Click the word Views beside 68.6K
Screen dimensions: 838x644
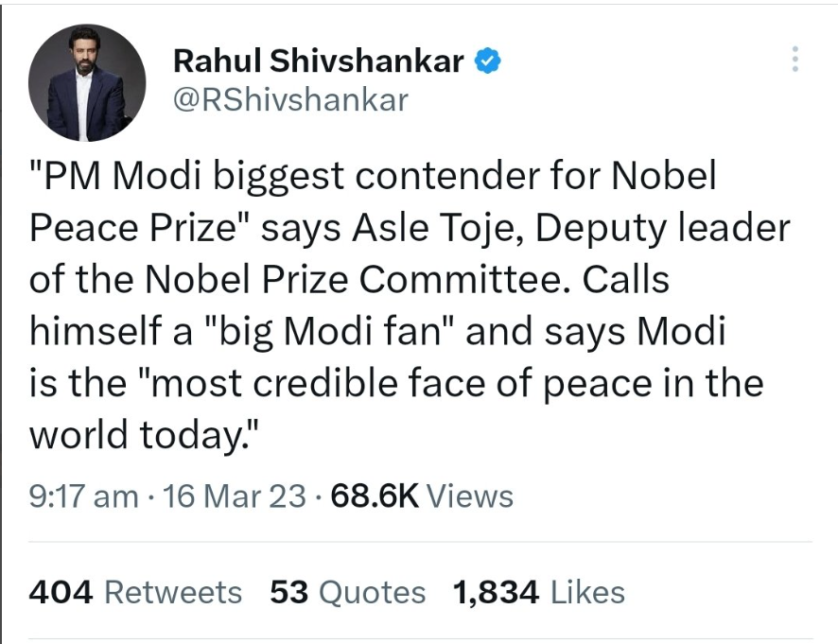(470, 496)
